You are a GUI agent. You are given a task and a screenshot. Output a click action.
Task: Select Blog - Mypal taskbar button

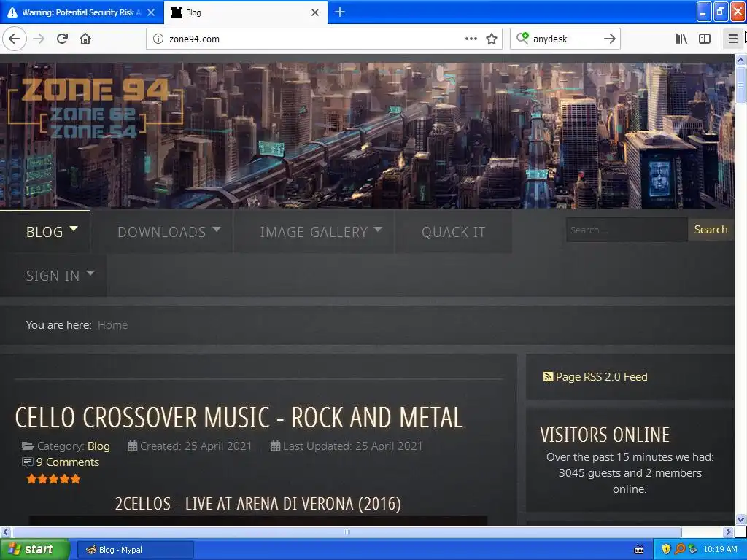point(135,550)
